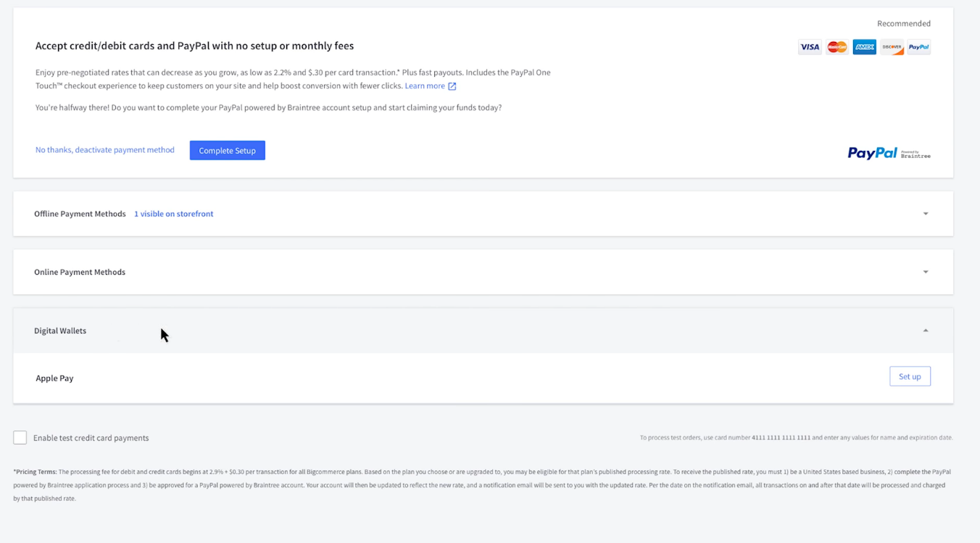
Task: Click the Amex card icon
Action: pos(864,47)
